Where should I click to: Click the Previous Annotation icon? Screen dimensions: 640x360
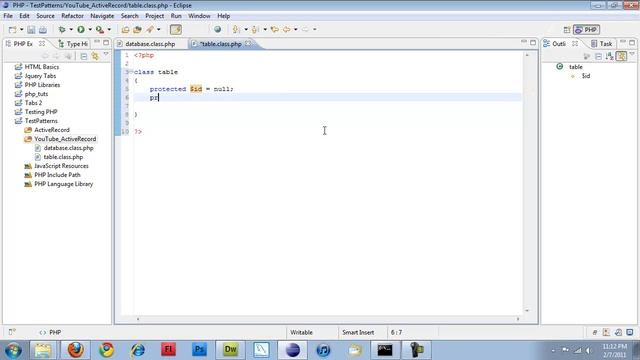(256, 29)
